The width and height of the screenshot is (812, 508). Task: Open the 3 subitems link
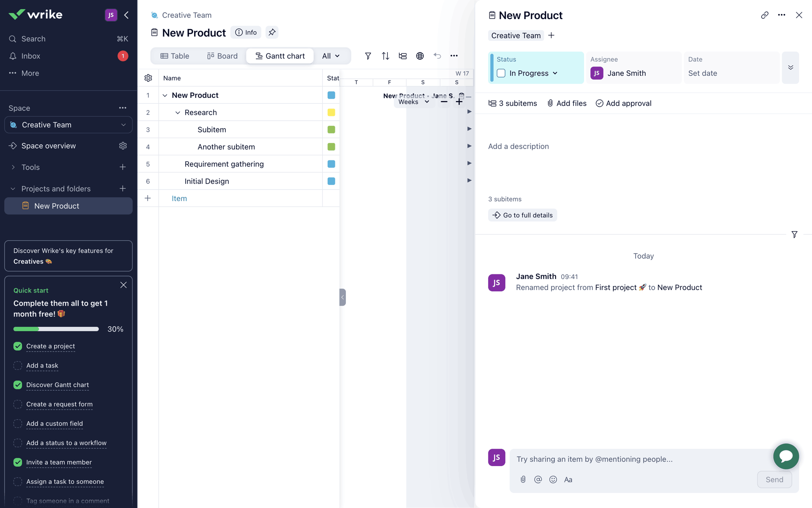coord(513,103)
